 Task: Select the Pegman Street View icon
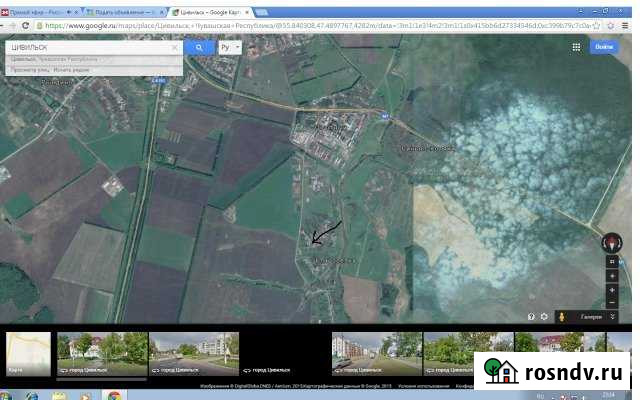pyautogui.click(x=561, y=316)
